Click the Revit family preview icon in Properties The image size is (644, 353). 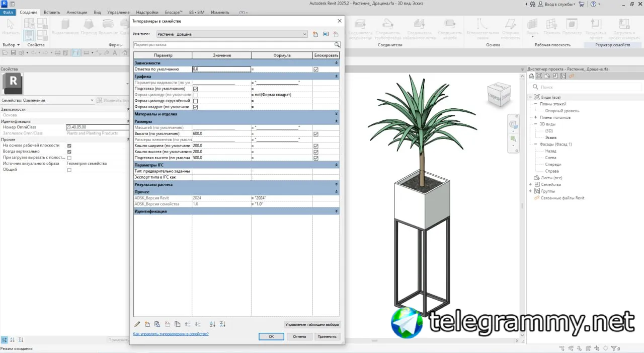[13, 84]
